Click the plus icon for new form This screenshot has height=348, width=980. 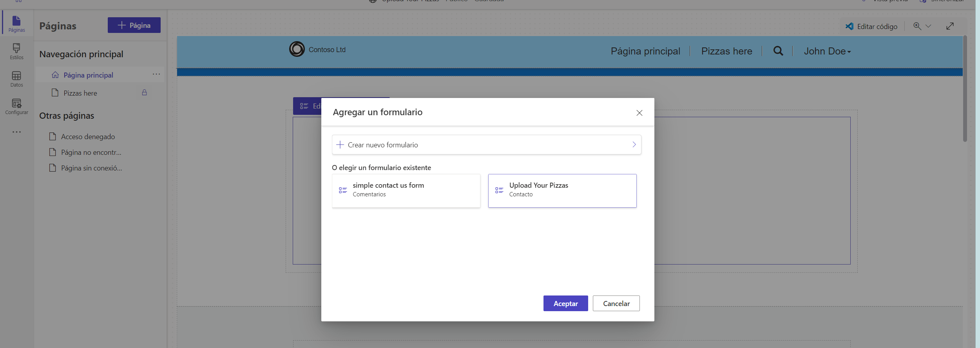pyautogui.click(x=340, y=145)
